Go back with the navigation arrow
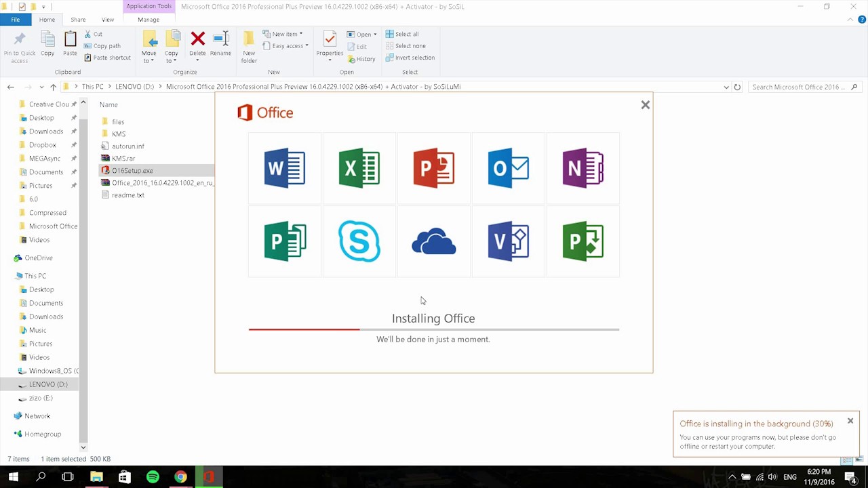The width and height of the screenshot is (868, 488). point(10,87)
